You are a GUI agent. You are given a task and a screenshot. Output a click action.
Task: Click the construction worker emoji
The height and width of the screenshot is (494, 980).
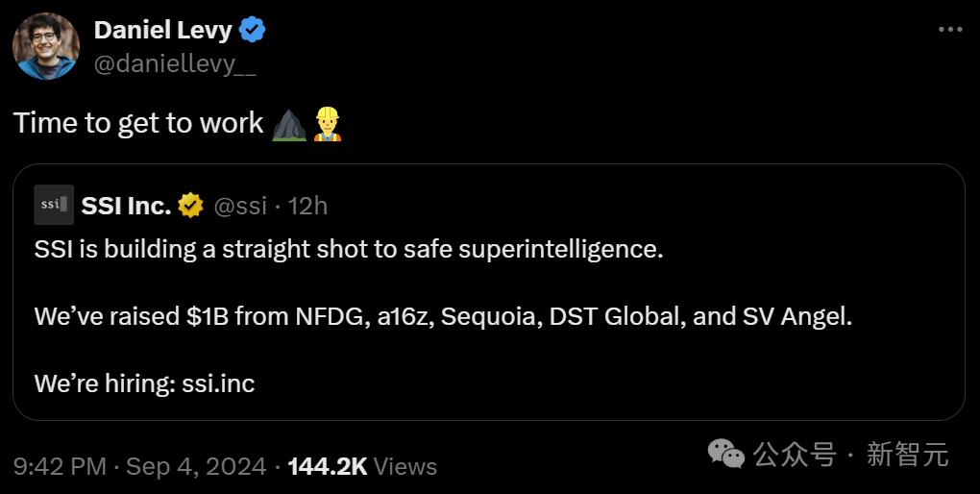click(327, 124)
